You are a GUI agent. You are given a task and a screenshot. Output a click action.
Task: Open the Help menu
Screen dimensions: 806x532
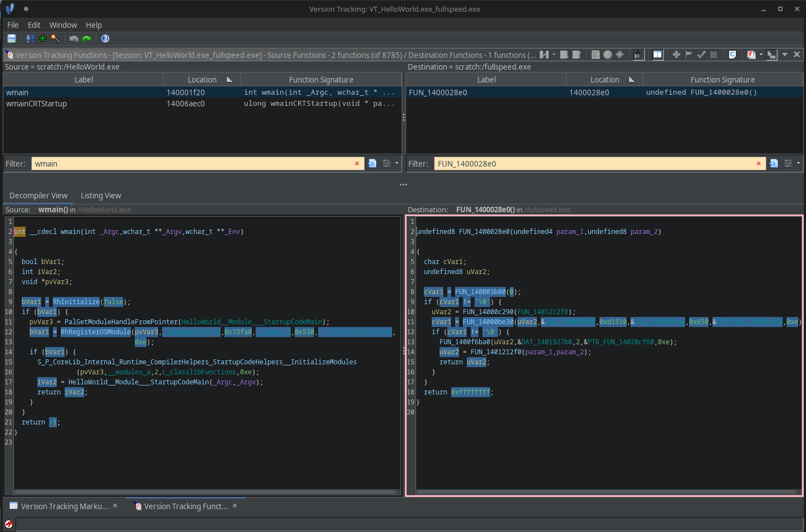[x=94, y=25]
